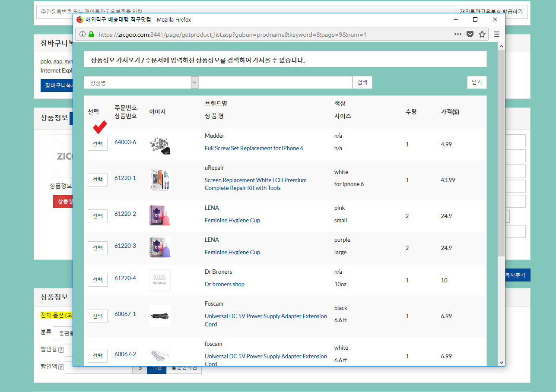Open the black Foscam extension cord thumbnail
The height and width of the screenshot is (392, 556).
160,316
